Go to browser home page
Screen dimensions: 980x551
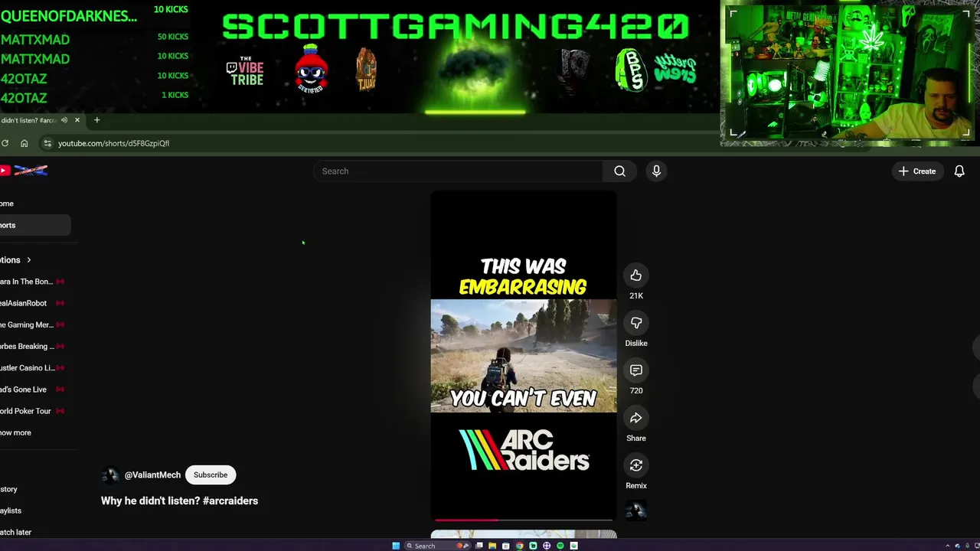pos(24,143)
